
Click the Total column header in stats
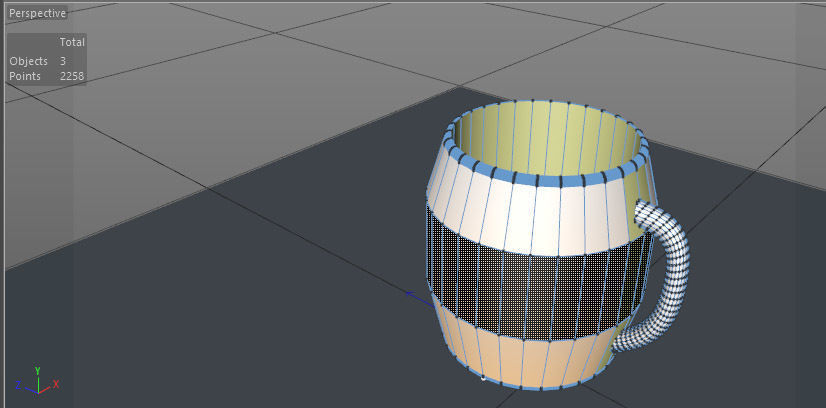tap(72, 42)
